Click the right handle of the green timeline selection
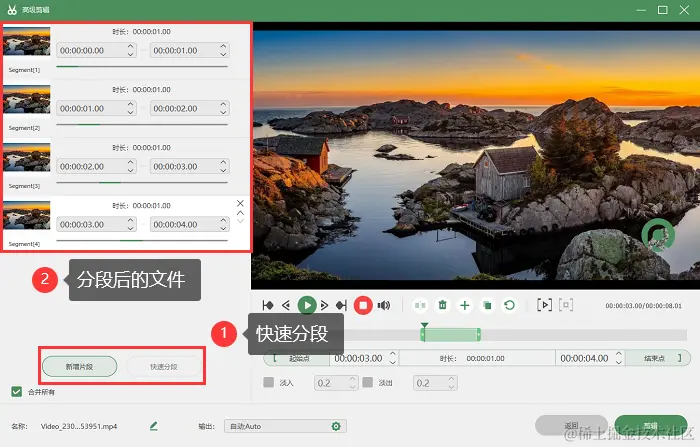The width and height of the screenshot is (700, 447). coord(479,334)
